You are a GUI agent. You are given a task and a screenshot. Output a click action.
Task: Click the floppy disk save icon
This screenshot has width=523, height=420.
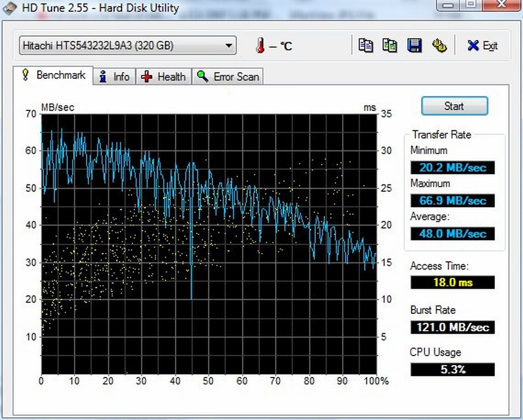click(x=415, y=45)
